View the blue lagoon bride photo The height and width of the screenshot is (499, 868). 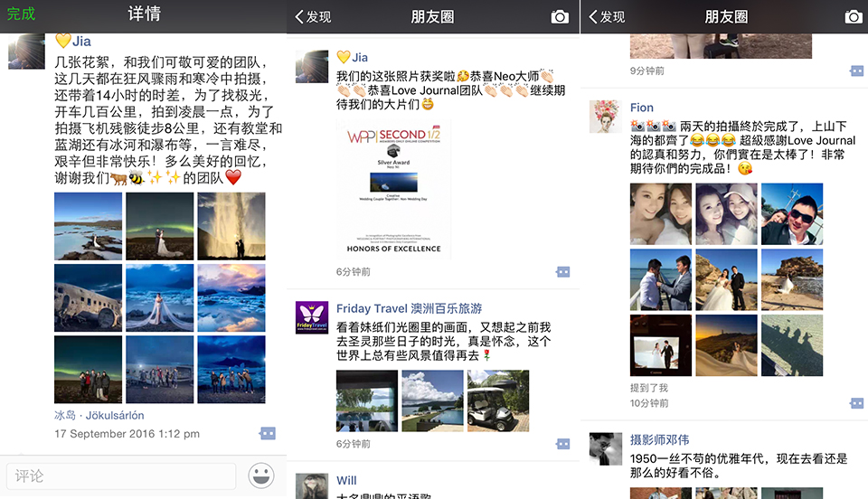coord(88,226)
